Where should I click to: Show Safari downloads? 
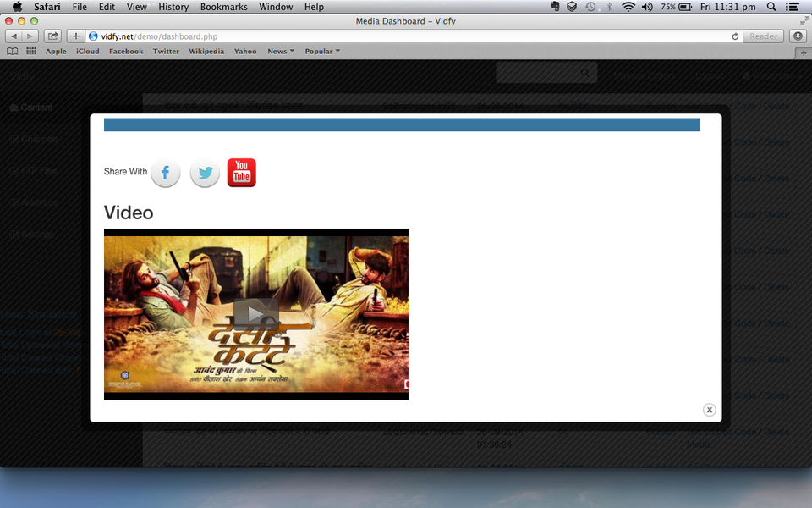(x=798, y=36)
